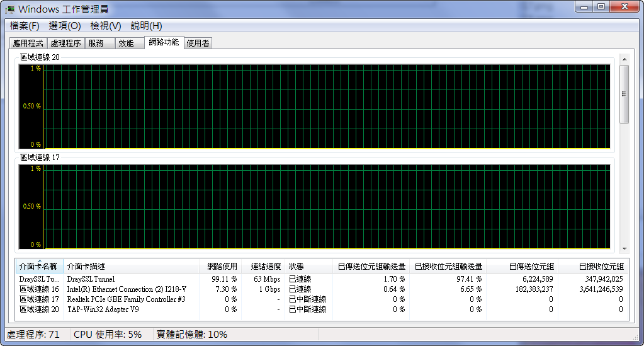The width and height of the screenshot is (644, 346).
Task: Click the 7.30 % network usage value
Action: [x=226, y=289]
